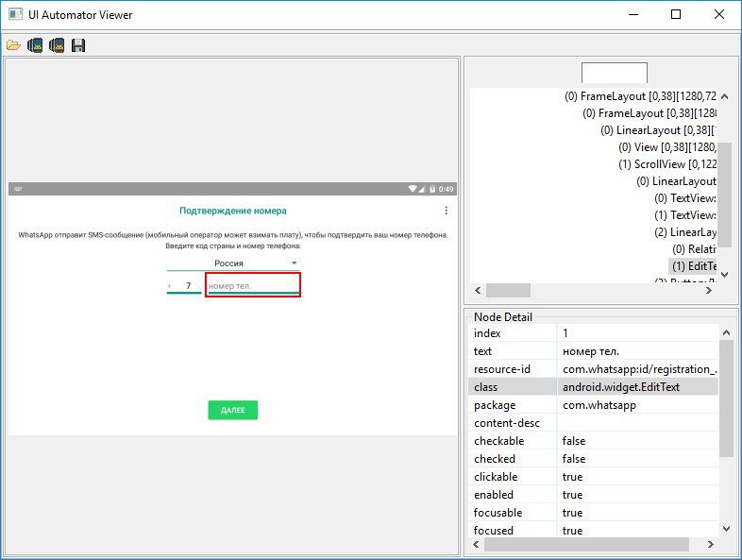Screen dimensions: 742x560
Task: Click the country code field showing 7
Action: point(184,285)
